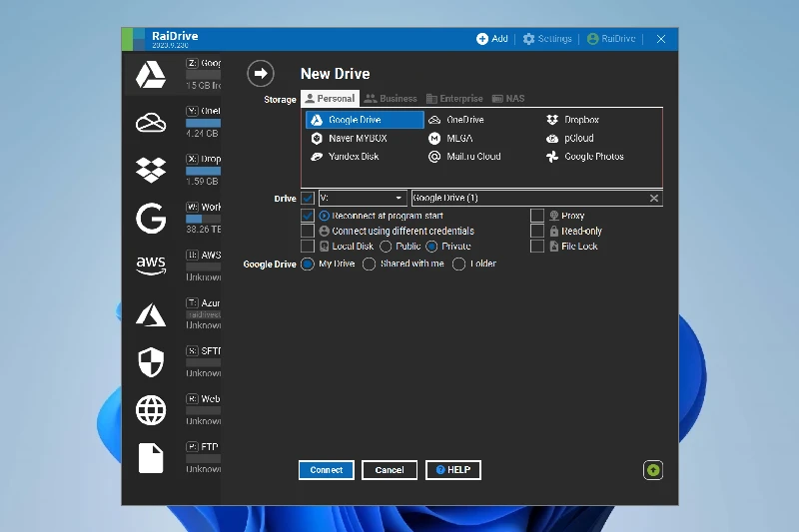Toggle Reconnect at program start checkbox
This screenshot has height=532, width=799.
coord(308,216)
